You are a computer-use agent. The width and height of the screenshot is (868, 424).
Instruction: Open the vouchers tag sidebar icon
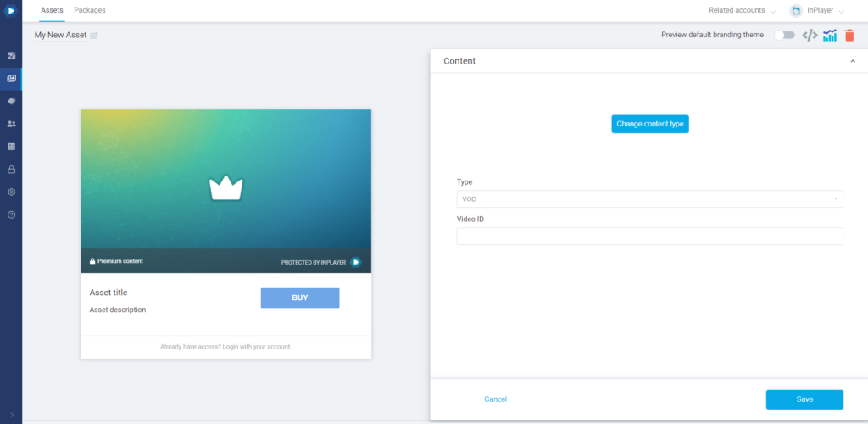(x=11, y=101)
